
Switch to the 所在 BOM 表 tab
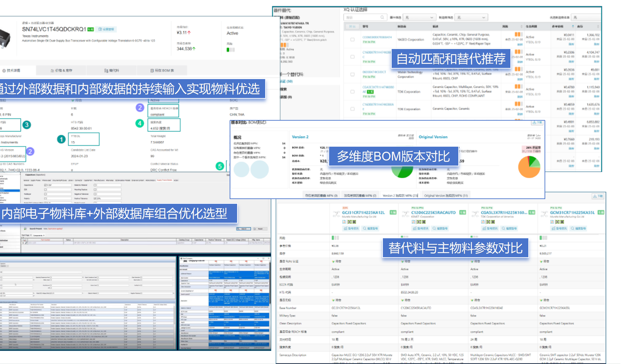point(162,70)
